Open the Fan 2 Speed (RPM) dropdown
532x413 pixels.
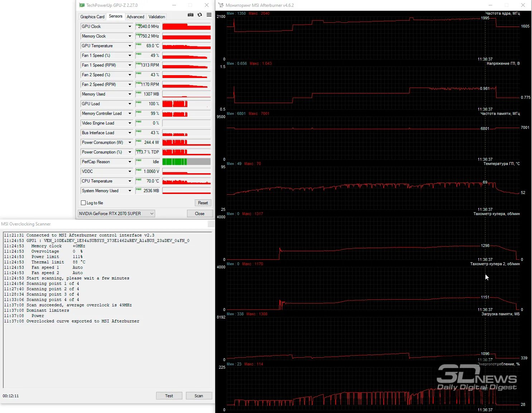point(130,84)
